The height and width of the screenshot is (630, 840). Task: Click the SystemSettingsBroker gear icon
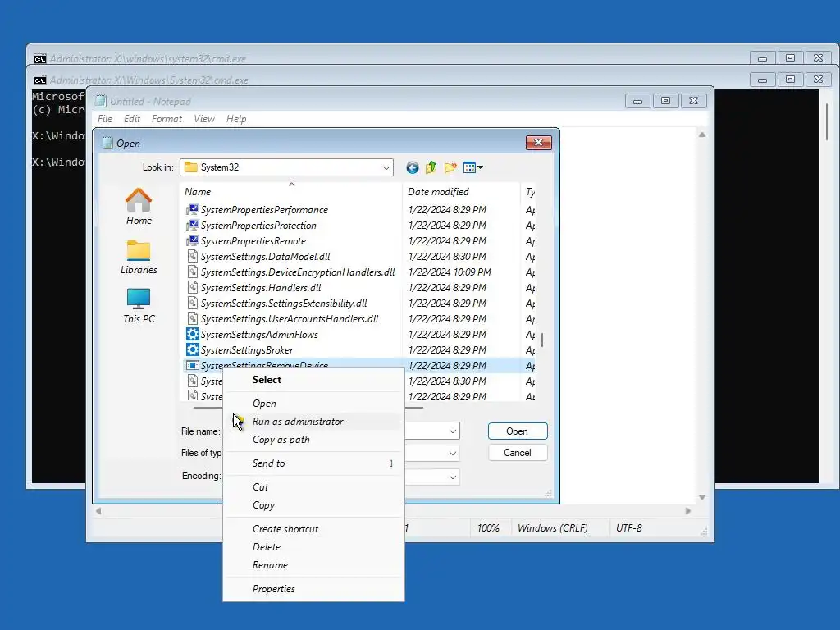[x=192, y=349]
